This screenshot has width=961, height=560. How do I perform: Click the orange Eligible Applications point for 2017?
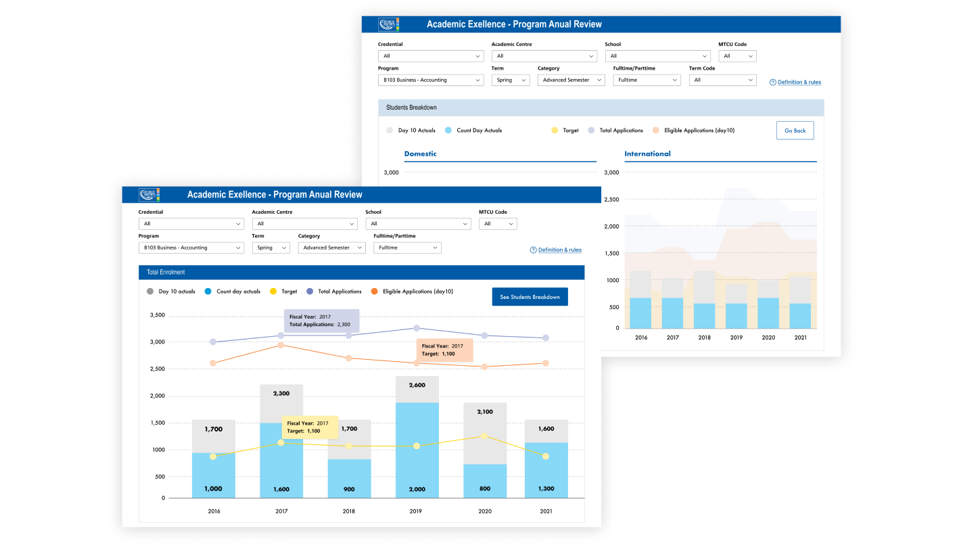click(x=281, y=346)
